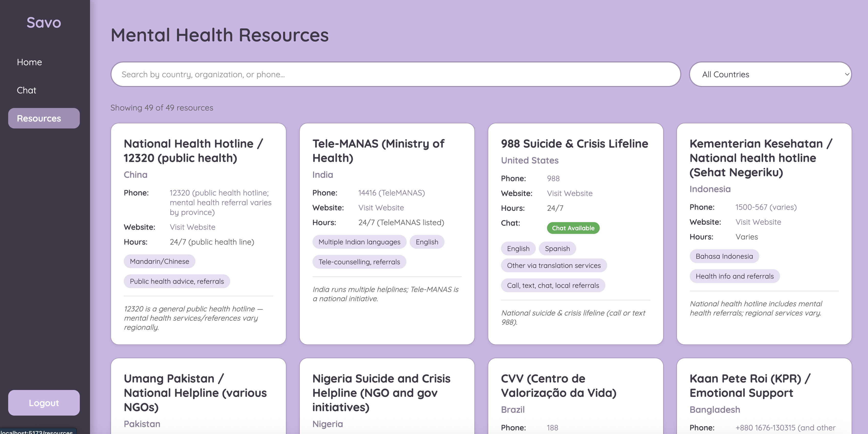Visit Website for the China hotline
The height and width of the screenshot is (434, 868).
(192, 227)
